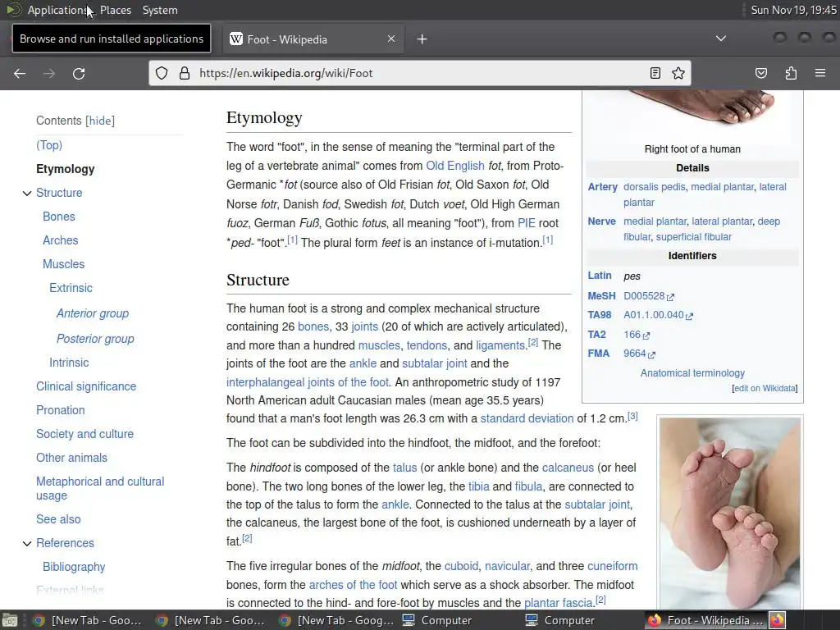Open the Places menu
The height and width of the screenshot is (630, 840).
116,10
